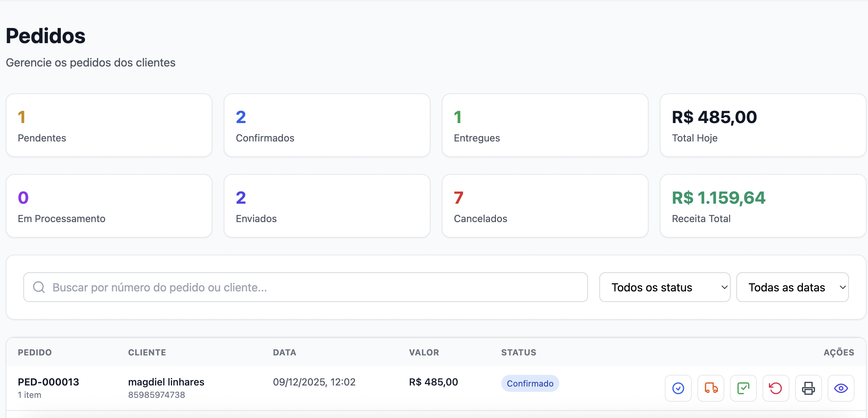Click the Em Processamento card

coord(109,206)
